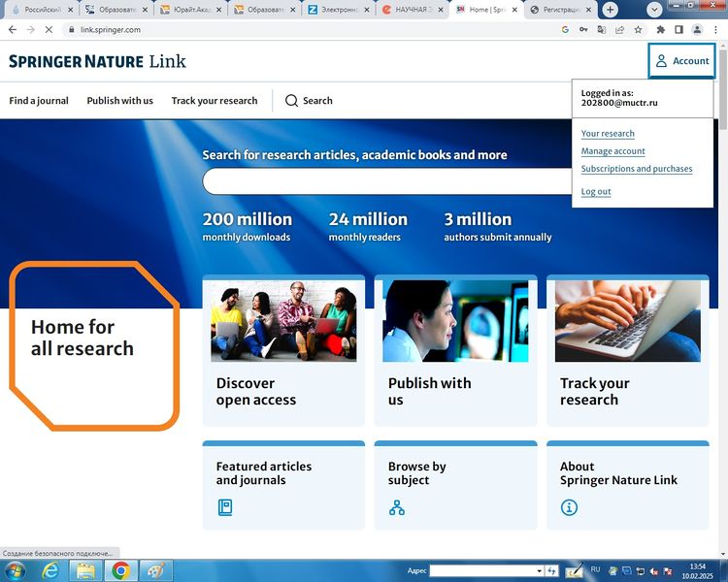This screenshot has width=728, height=582.
Task: Click the share page icon
Action: [619, 30]
